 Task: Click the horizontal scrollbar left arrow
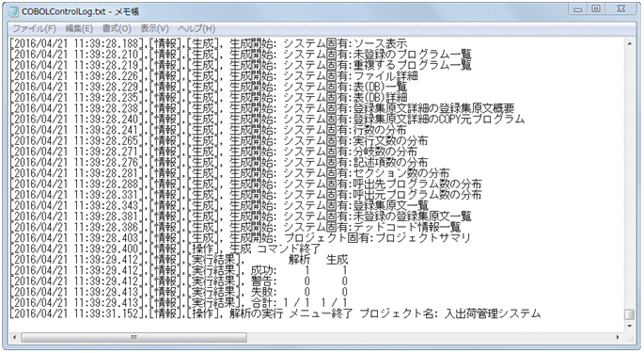pyautogui.click(x=14, y=337)
